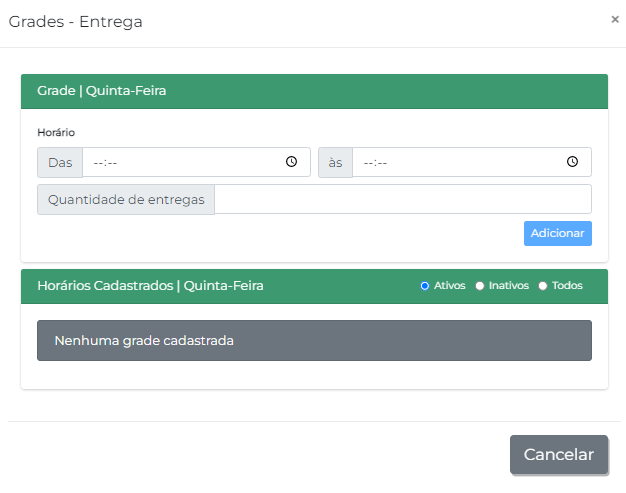Select the Inativos radio filter
This screenshot has height=493, width=626.
pos(480,286)
